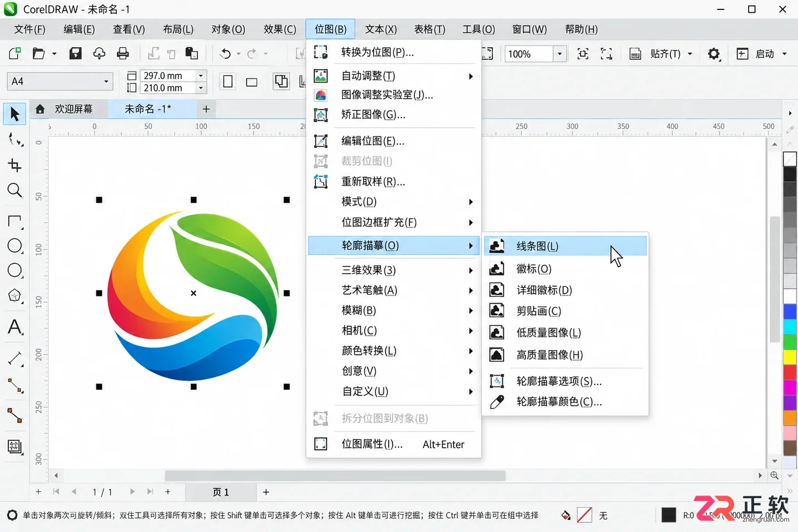This screenshot has height=532, width=798.
Task: Pick the red palette swatch
Action: click(x=790, y=372)
